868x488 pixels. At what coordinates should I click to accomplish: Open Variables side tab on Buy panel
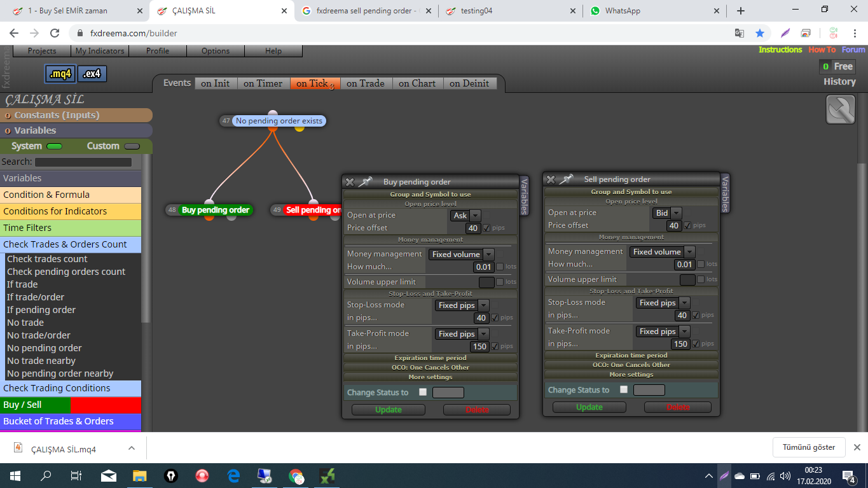pos(525,196)
